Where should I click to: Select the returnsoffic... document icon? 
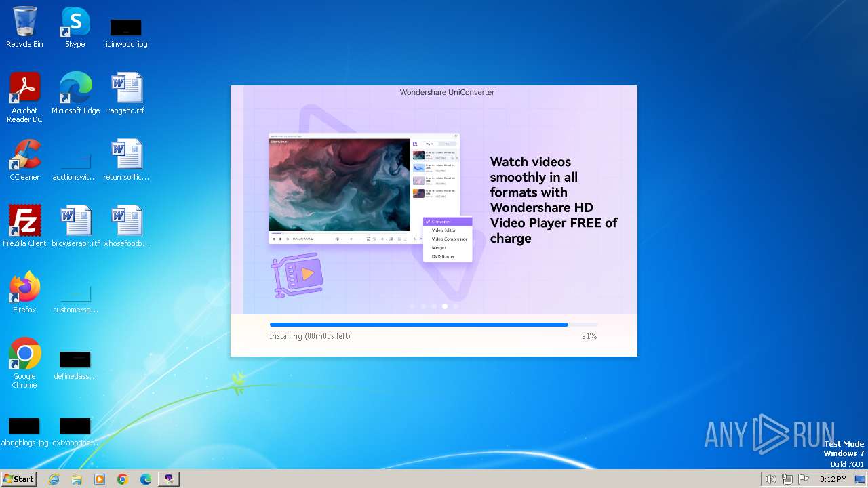click(x=126, y=160)
